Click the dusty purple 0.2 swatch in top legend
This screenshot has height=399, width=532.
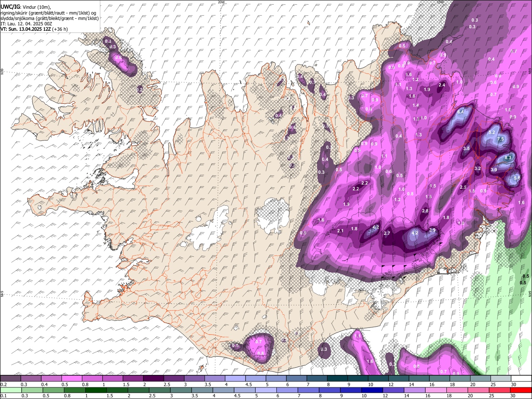[x=11, y=379]
